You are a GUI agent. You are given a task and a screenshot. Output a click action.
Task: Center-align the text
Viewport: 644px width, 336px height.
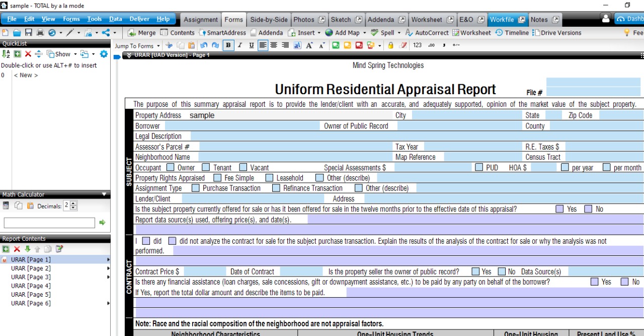point(274,45)
